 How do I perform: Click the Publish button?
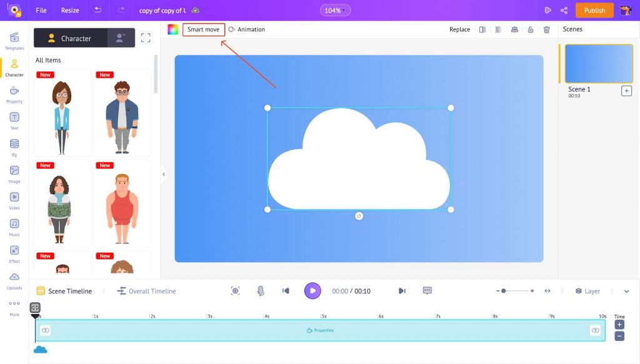pos(594,11)
